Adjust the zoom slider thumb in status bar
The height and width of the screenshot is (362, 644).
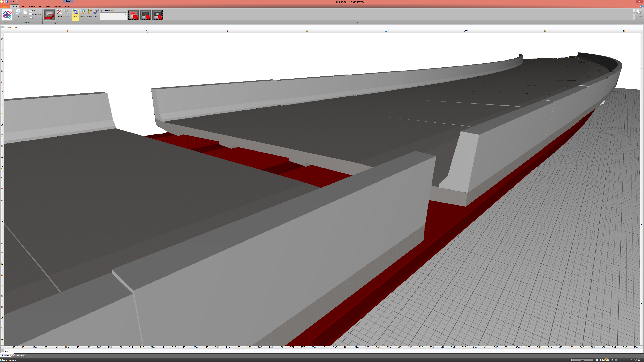coord(631,360)
